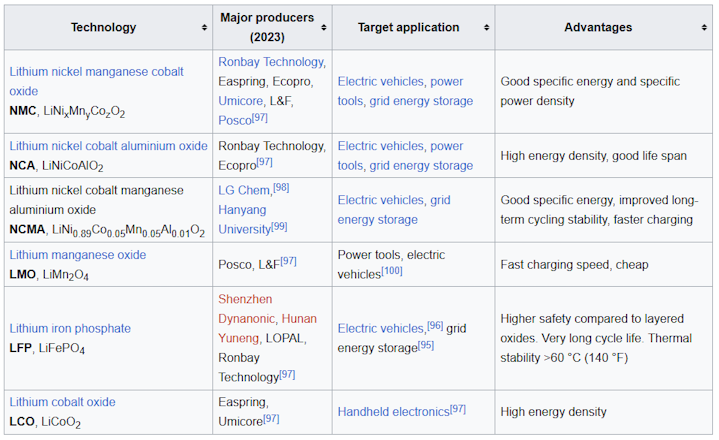Open the Lithium iron phosphate article
This screenshot has width=719, height=440.
[x=70, y=328]
